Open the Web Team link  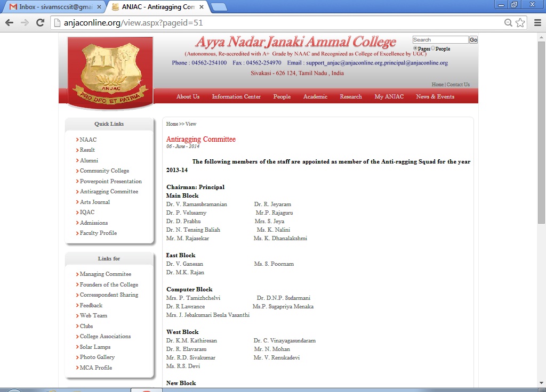[x=93, y=315]
